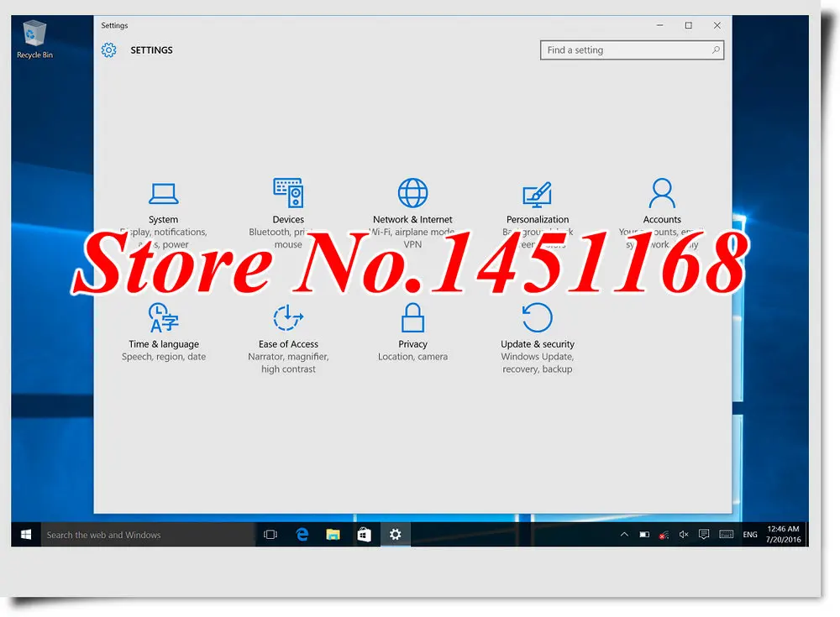Image resolution: width=840 pixels, height=617 pixels.
Task: Click the Ease of Access label
Action: pos(288,344)
